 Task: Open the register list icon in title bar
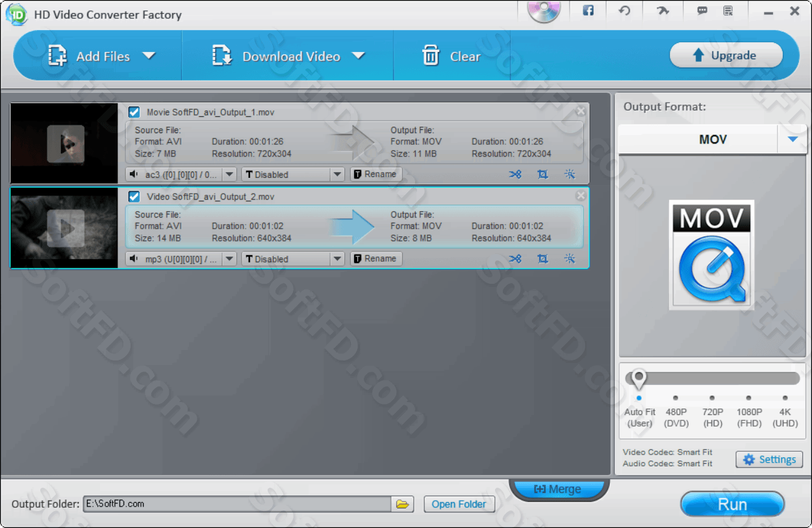click(728, 10)
